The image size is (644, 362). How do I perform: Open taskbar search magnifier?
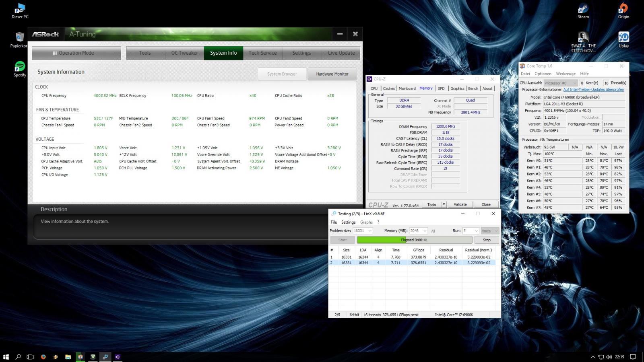tap(18, 357)
